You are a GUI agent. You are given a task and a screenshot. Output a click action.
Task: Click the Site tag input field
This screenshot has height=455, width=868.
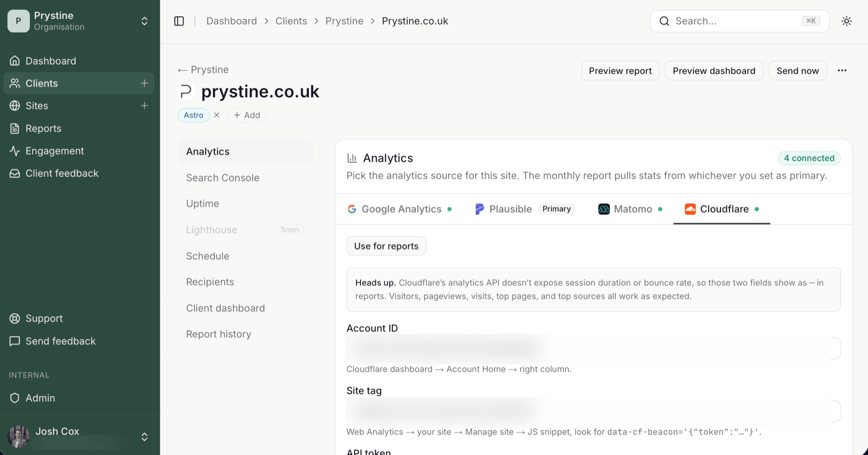pos(593,411)
